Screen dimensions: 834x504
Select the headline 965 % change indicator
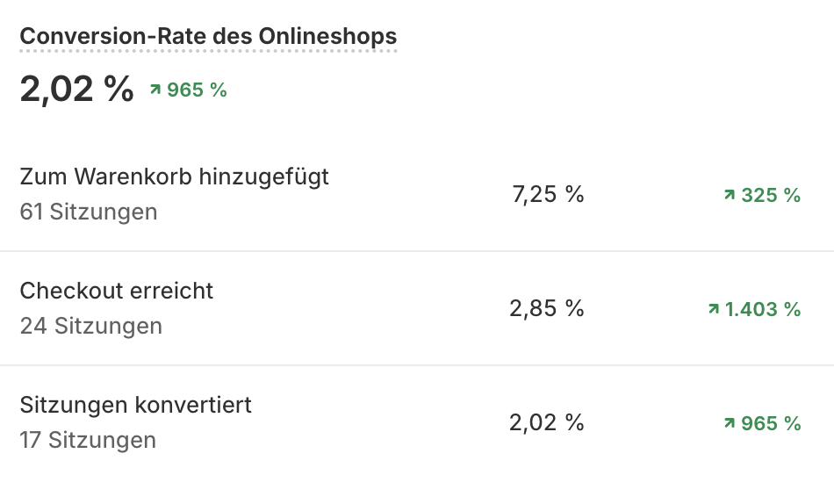point(188,90)
